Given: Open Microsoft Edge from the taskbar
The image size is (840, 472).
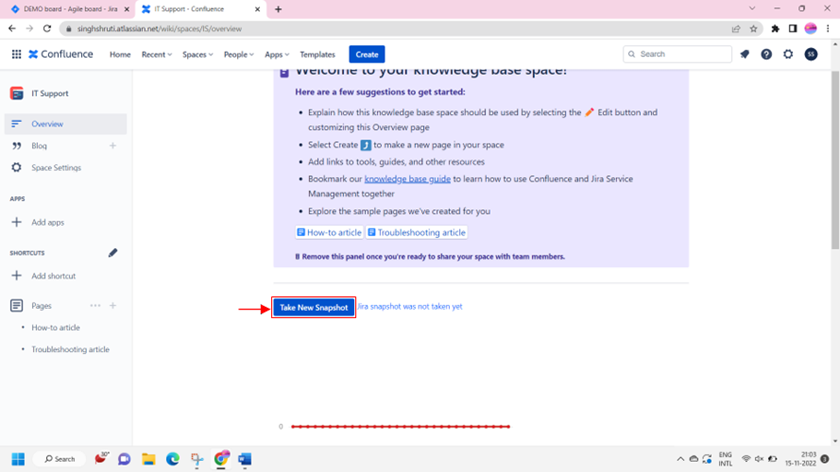Looking at the screenshot, I should [172, 459].
